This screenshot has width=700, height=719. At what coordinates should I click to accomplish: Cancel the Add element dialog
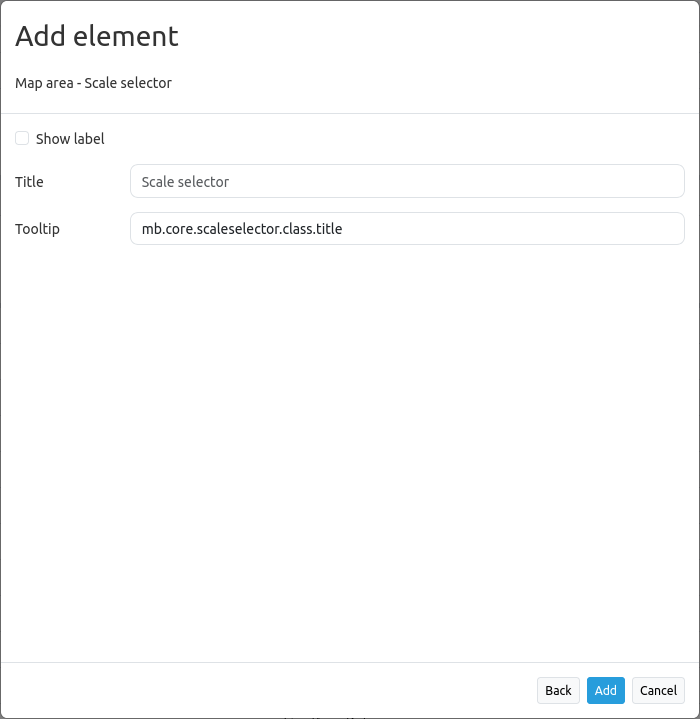click(x=658, y=691)
